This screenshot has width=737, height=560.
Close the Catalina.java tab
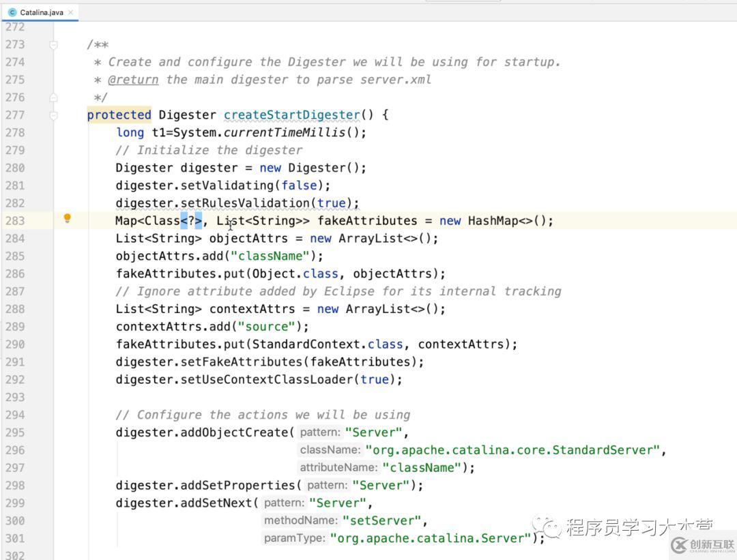pyautogui.click(x=70, y=12)
